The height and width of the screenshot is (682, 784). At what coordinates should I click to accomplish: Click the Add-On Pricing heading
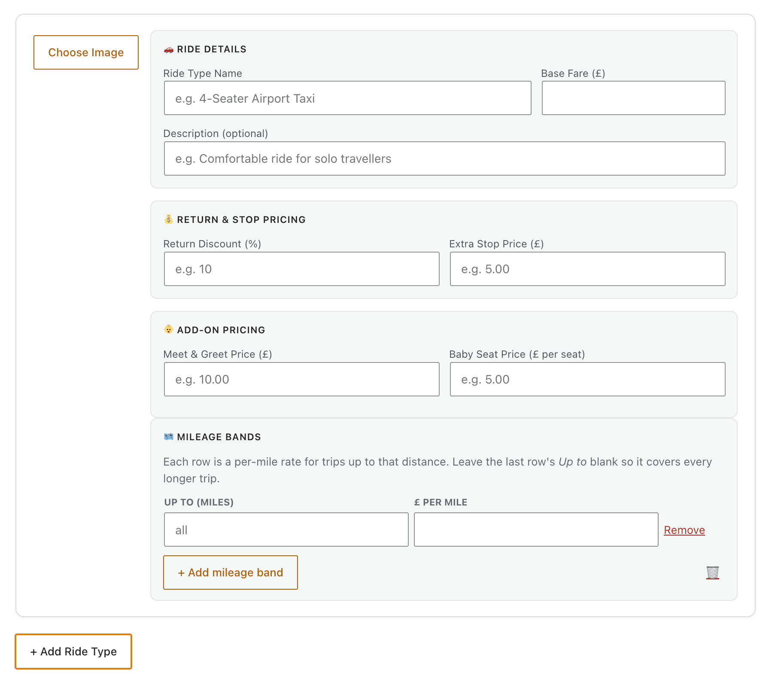click(x=221, y=330)
